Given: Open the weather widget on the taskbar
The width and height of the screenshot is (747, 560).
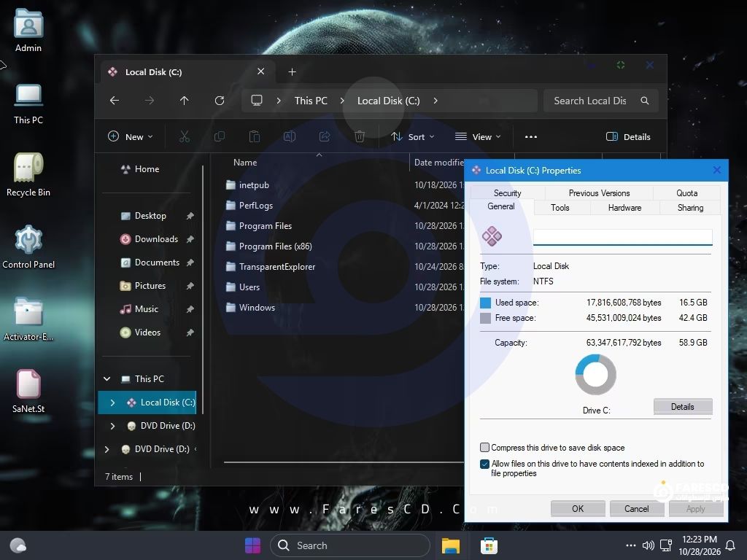Looking at the screenshot, I should pos(18,545).
